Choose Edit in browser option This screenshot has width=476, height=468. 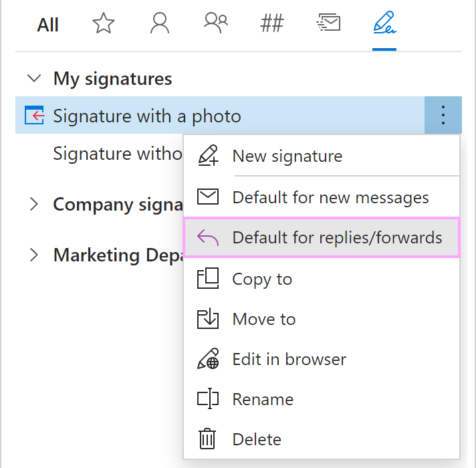click(x=322, y=359)
